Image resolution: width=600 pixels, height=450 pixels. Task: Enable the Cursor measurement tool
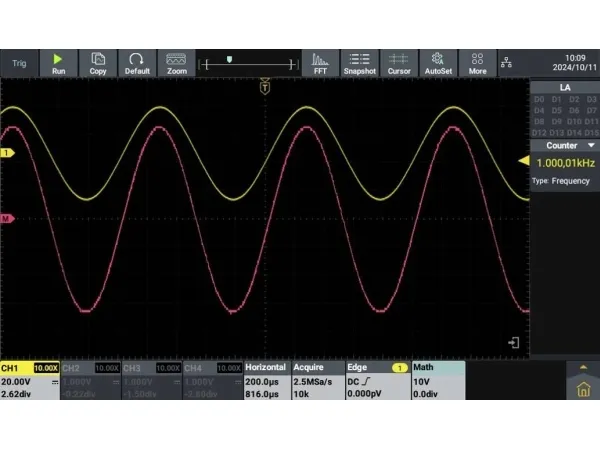[x=399, y=63]
